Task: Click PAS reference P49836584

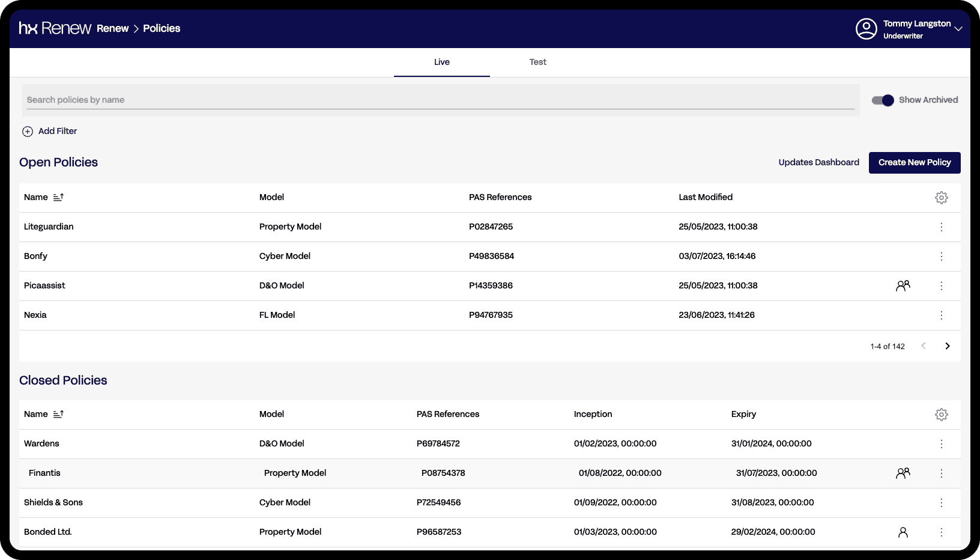Action: click(491, 256)
